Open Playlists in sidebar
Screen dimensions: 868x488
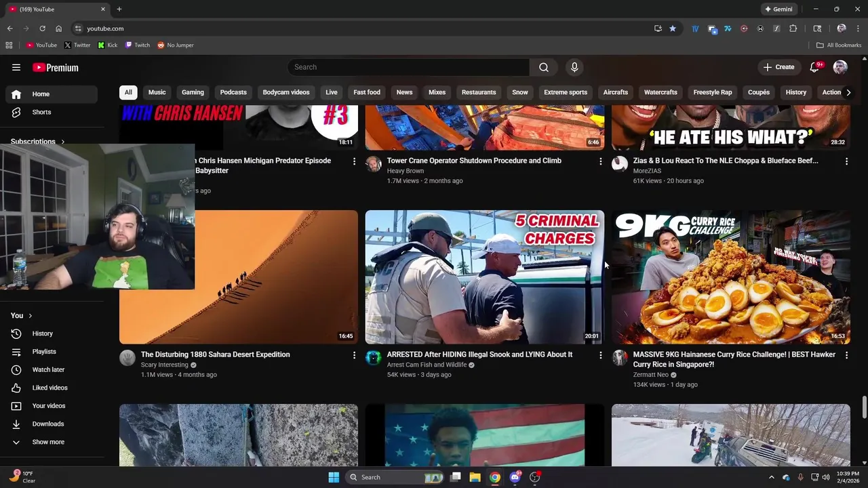pos(51,352)
